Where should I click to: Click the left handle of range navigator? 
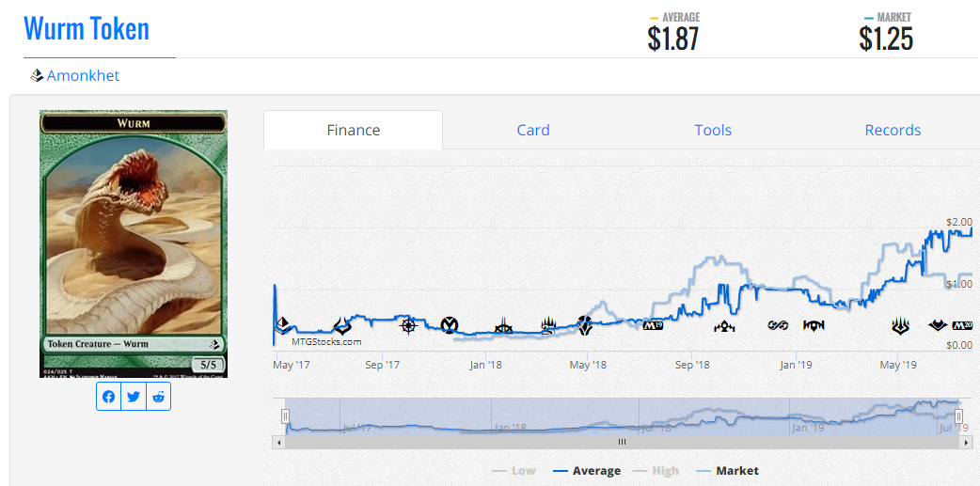(x=285, y=415)
